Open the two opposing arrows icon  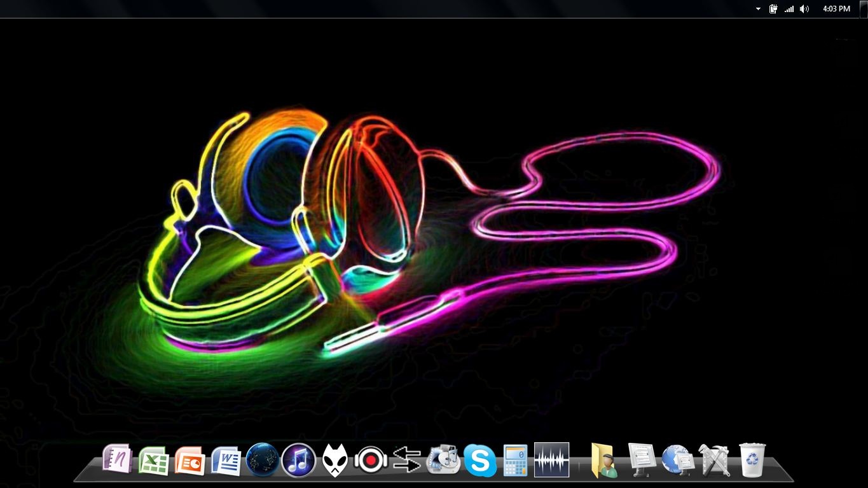407,459
